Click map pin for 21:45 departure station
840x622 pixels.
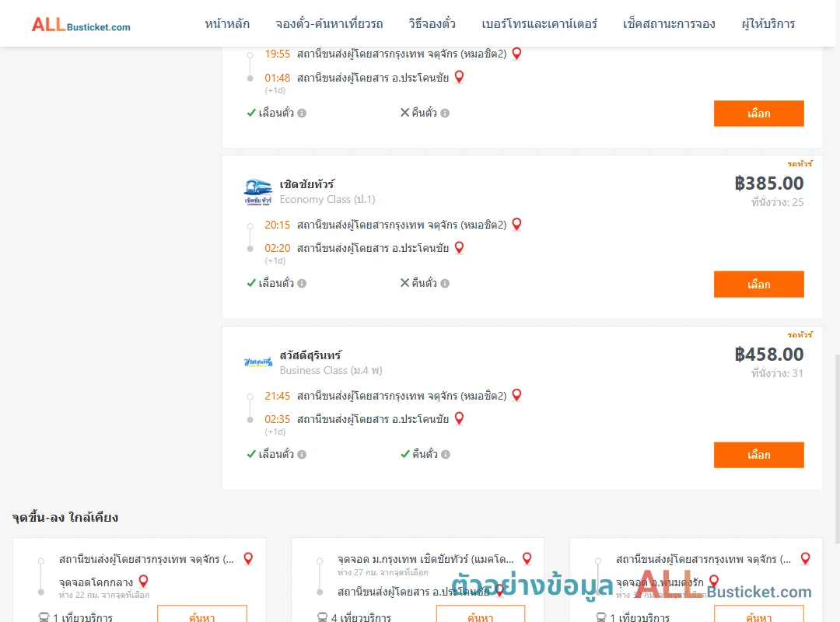click(517, 395)
